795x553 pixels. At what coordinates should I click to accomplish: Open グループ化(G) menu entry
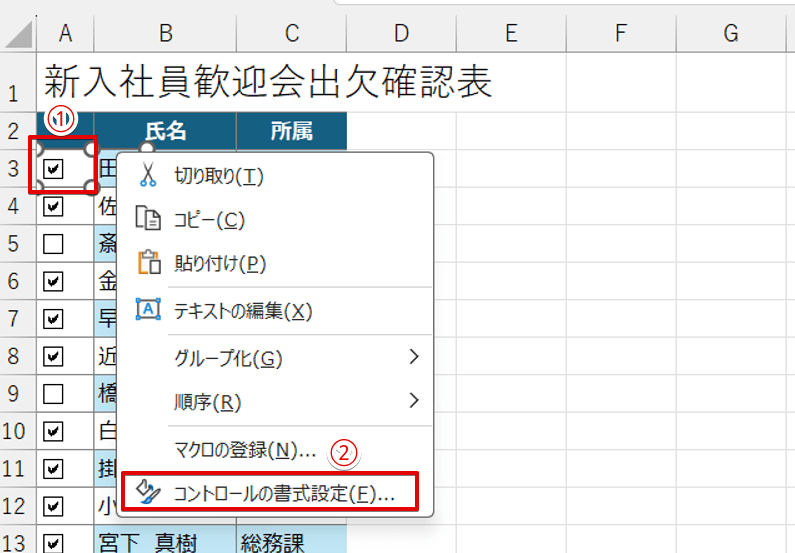[275, 358]
